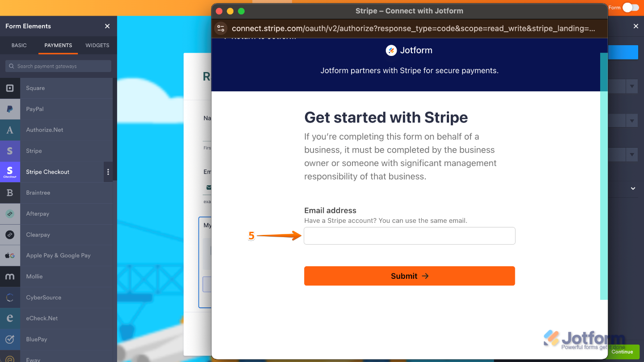This screenshot has width=644, height=362.
Task: Open the second dropdown in right settings panel
Action: [x=632, y=120]
